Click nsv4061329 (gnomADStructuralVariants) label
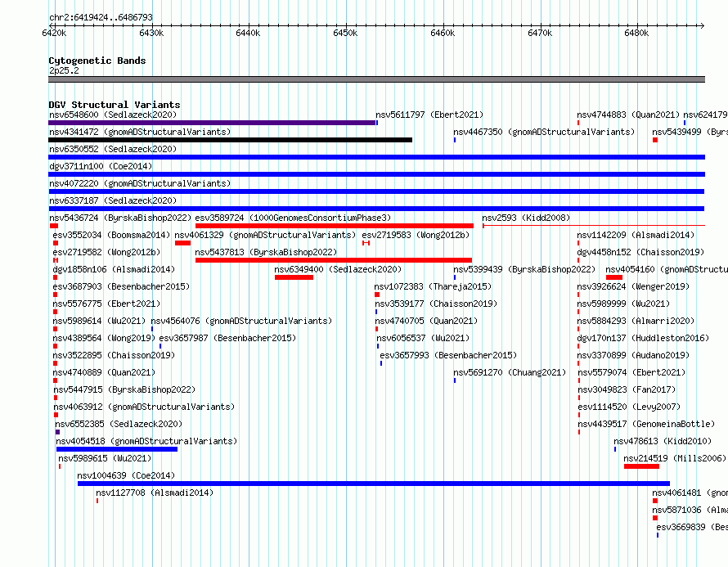Image resolution: width=728 pixels, height=567 pixels. point(265,235)
